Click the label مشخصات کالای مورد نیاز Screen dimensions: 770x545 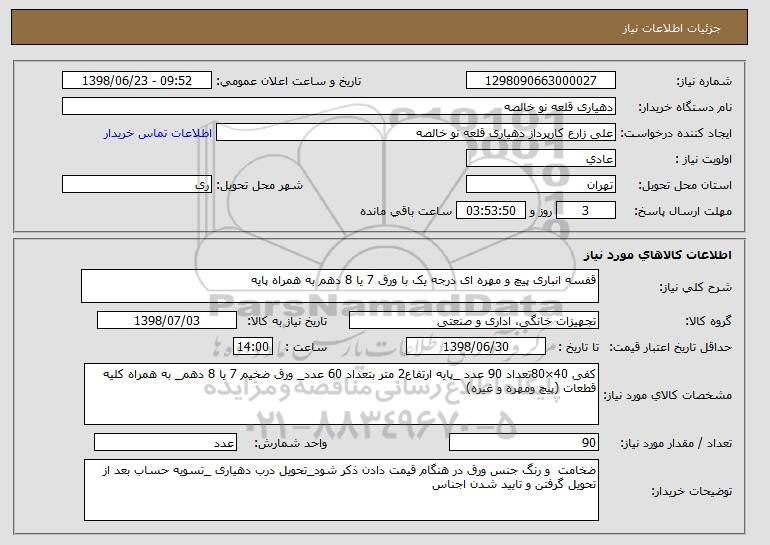[x=667, y=395]
